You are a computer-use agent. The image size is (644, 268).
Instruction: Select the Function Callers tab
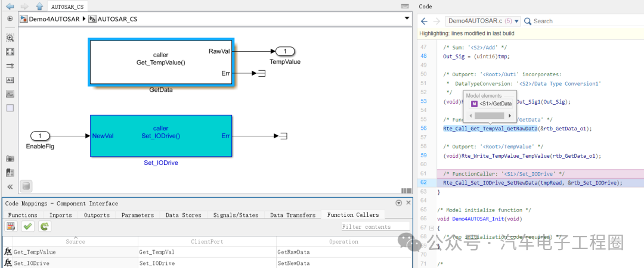coord(353,214)
